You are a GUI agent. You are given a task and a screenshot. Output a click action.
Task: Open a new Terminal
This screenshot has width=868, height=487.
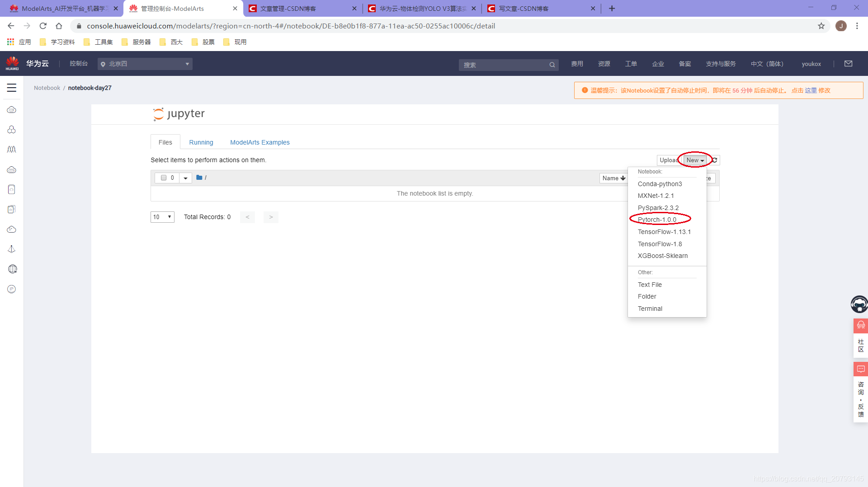(650, 309)
